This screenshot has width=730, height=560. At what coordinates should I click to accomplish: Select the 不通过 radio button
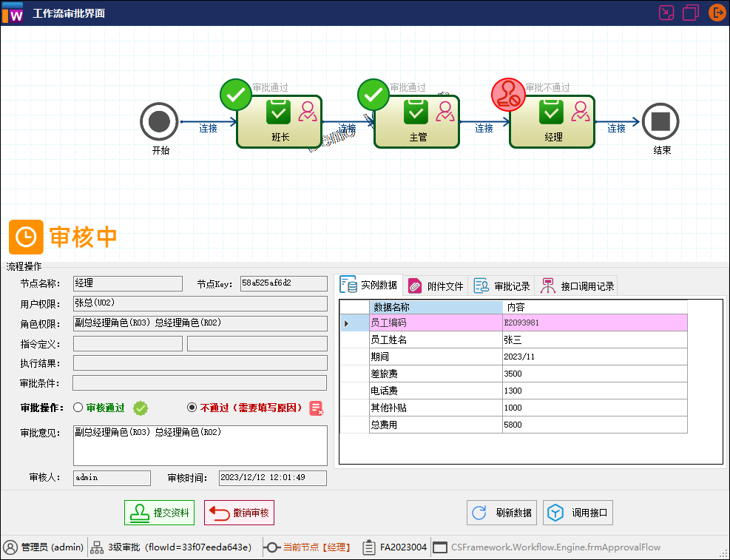192,407
